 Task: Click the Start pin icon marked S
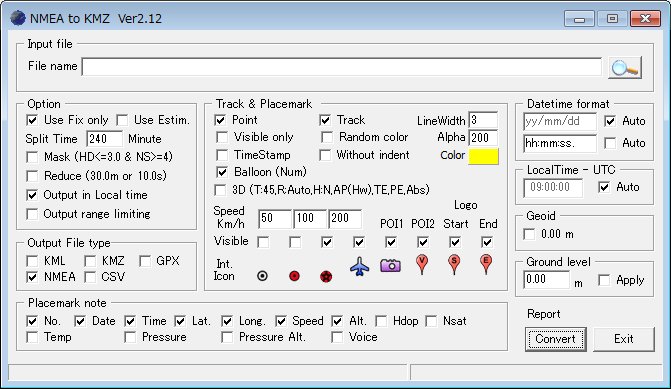pos(454,264)
